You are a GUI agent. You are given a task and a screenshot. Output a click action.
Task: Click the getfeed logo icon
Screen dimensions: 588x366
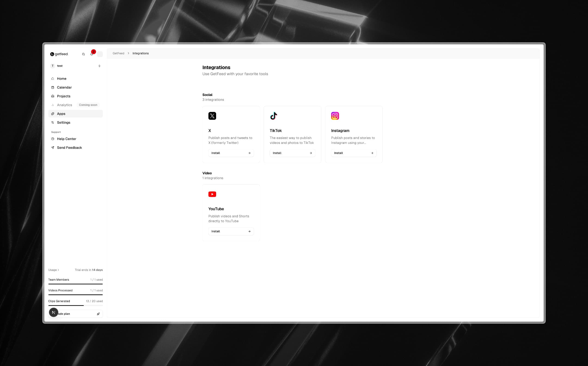pyautogui.click(x=52, y=54)
